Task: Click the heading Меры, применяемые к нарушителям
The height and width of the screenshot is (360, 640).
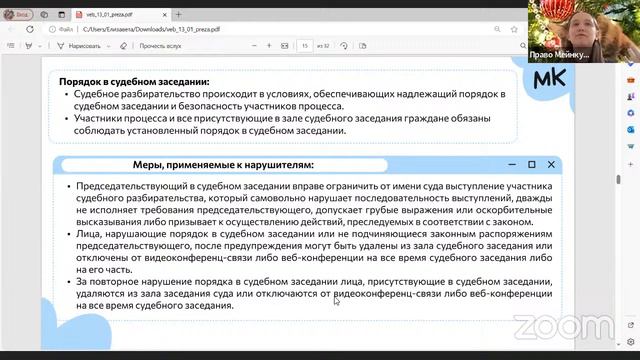Action: (x=223, y=165)
